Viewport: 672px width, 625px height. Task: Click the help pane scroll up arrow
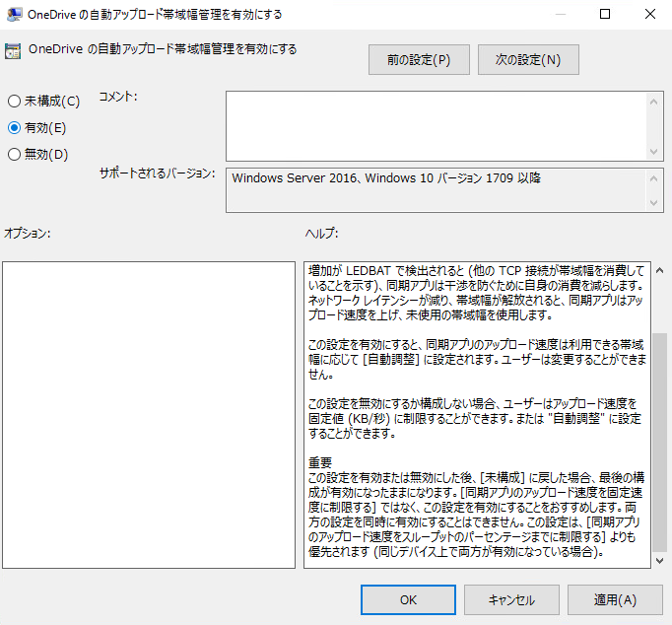pyautogui.click(x=659, y=270)
